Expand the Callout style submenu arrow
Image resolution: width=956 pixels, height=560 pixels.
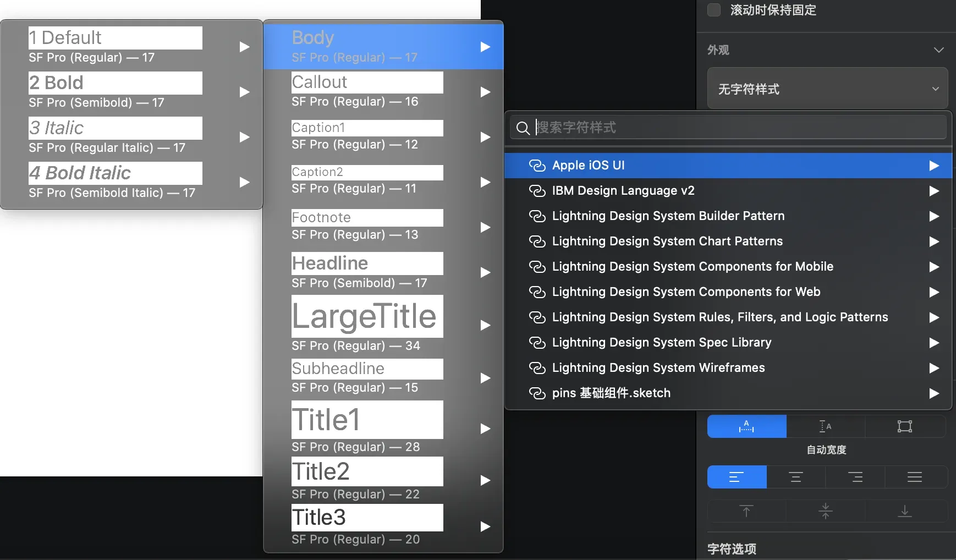(485, 92)
